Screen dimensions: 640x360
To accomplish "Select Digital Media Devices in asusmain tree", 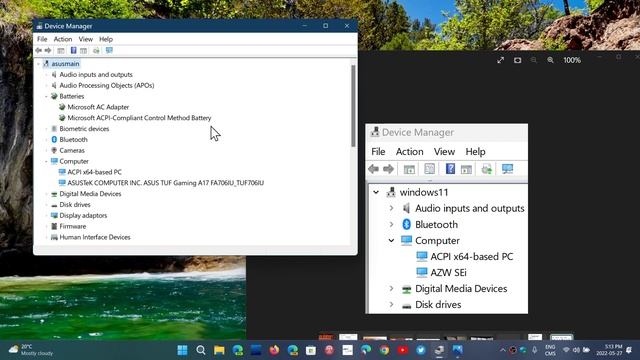I will [90, 194].
